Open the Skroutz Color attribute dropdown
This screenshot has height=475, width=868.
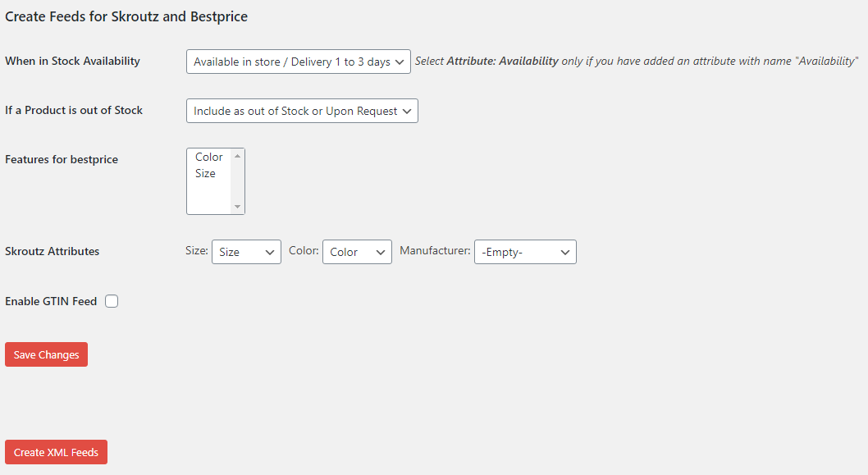click(357, 252)
